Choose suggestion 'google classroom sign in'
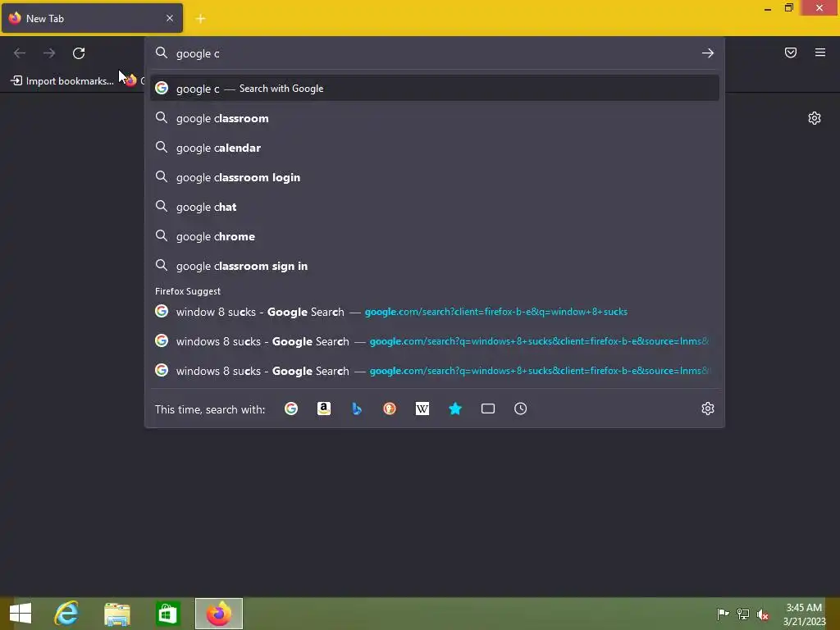Viewport: 840px width, 630px height. [435, 266]
